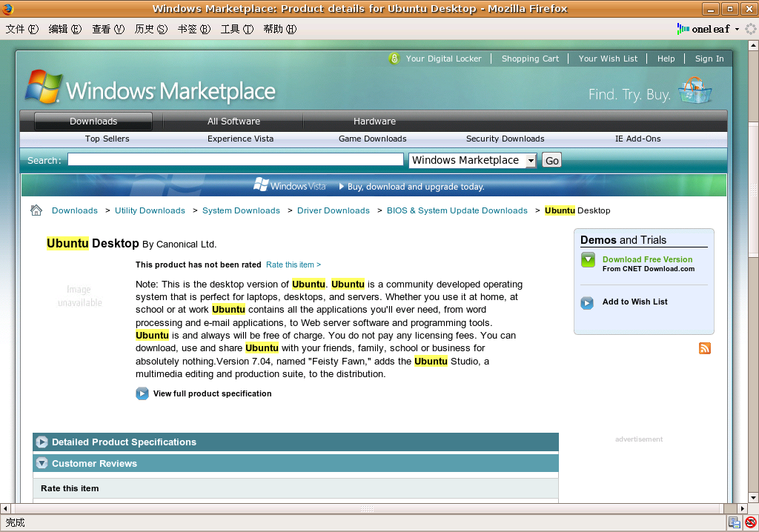
Task: Click View full product specification link
Action: click(213, 393)
